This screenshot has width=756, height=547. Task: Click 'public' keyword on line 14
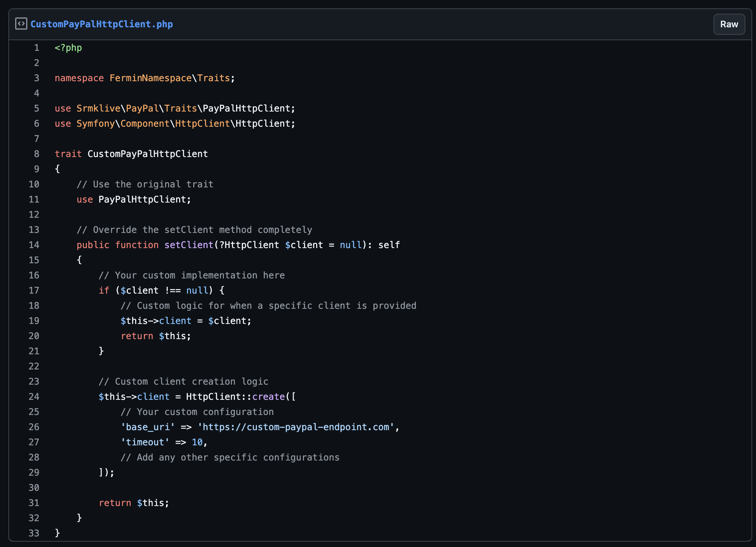click(93, 245)
